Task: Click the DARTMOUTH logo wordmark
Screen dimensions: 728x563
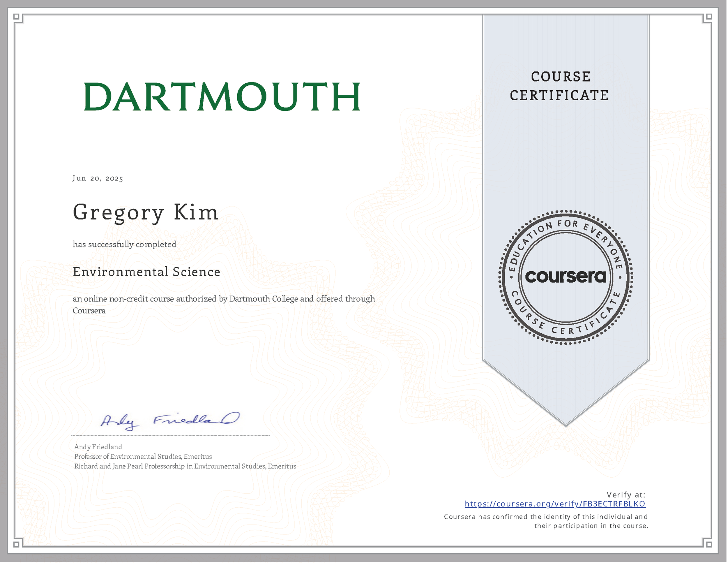Action: (x=222, y=97)
